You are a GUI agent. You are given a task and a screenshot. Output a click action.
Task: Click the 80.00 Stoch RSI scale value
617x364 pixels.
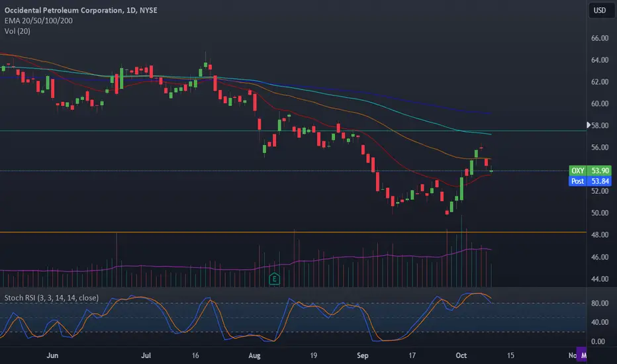tap(600, 303)
